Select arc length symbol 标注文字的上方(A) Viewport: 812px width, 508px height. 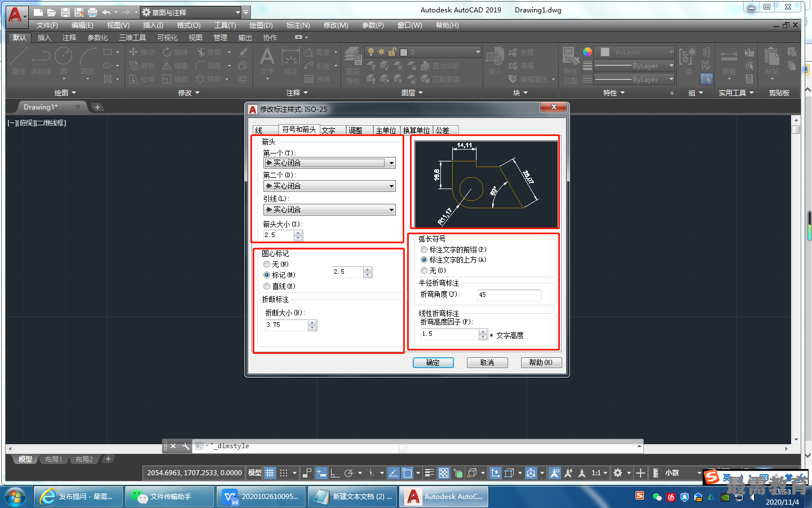454,260
